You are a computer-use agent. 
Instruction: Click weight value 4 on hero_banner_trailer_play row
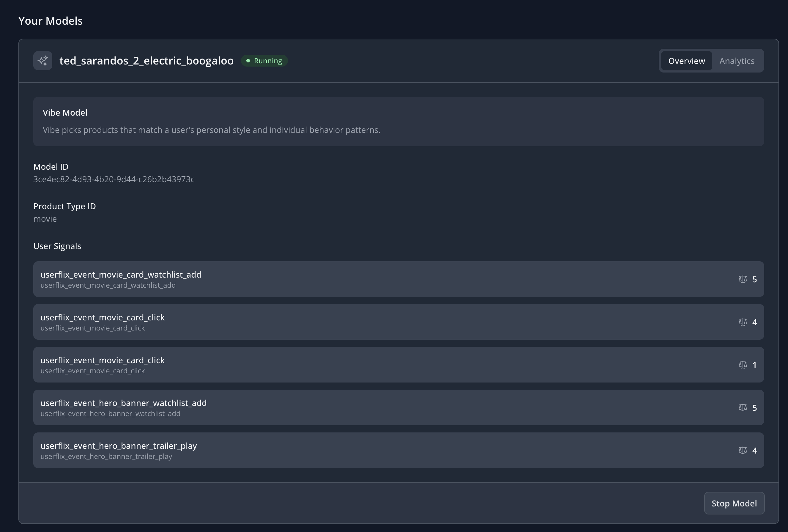tap(754, 450)
